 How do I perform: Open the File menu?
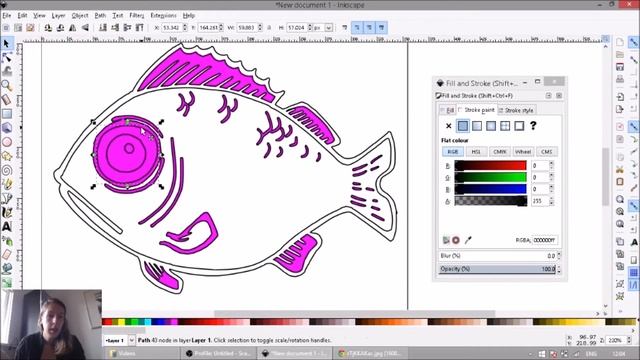click(x=7, y=16)
